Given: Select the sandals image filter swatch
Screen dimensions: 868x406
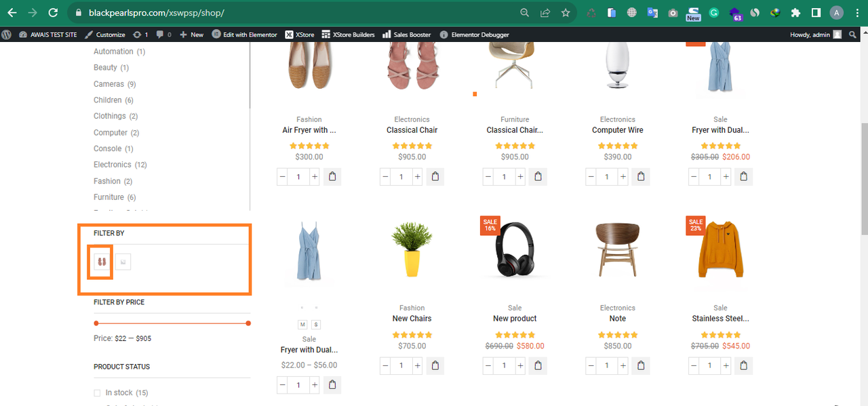Looking at the screenshot, I should point(102,262).
